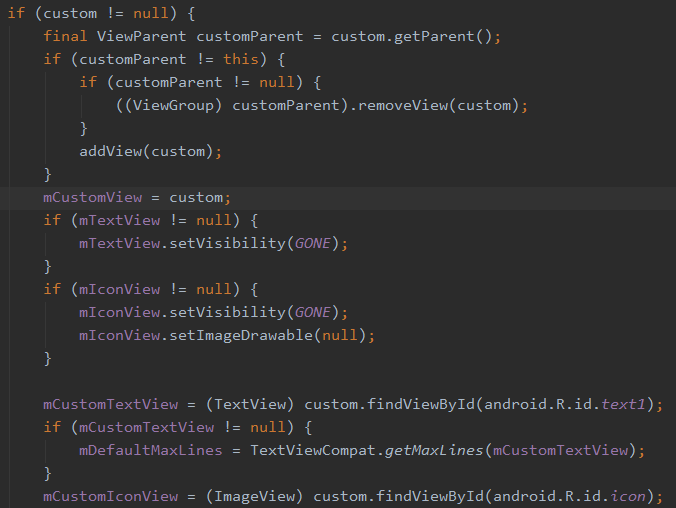Click 'GONE' in the mTextView.setVisibility line
Image resolution: width=676 pixels, height=508 pixels.
point(313,243)
